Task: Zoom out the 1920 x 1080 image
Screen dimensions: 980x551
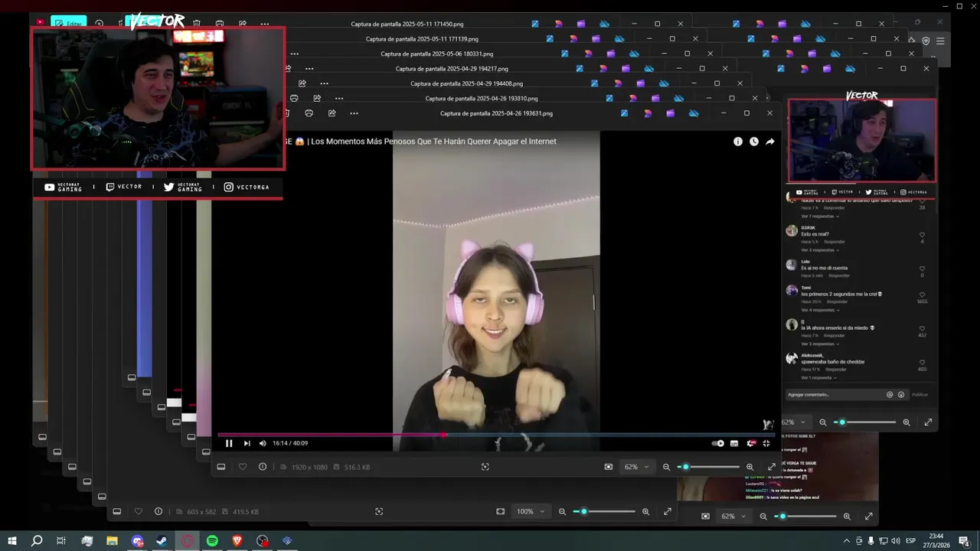Action: (666, 467)
